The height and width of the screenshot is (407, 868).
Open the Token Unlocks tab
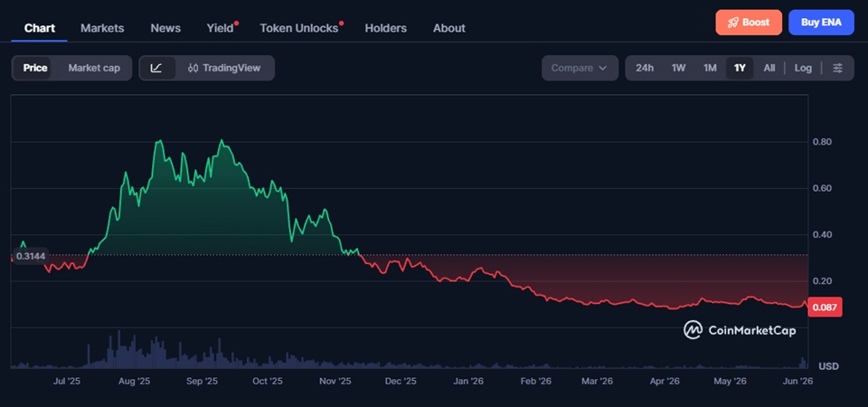299,28
